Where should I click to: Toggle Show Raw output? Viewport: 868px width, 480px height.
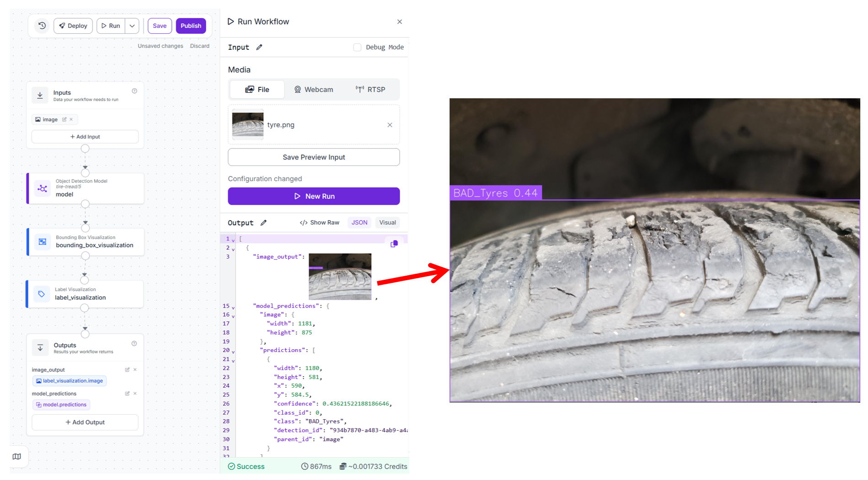point(319,223)
